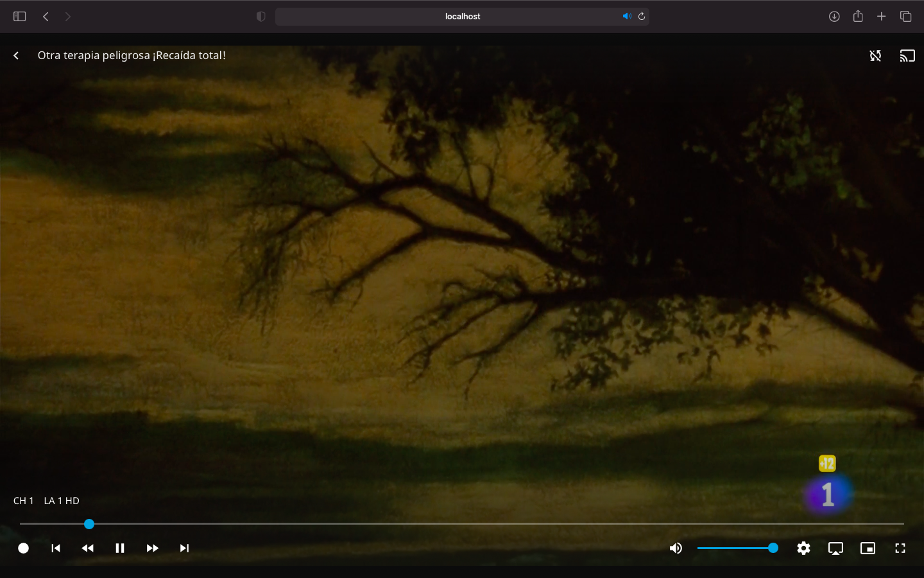Open Safari tab overview
Image resolution: width=924 pixels, height=578 pixels.
905,16
